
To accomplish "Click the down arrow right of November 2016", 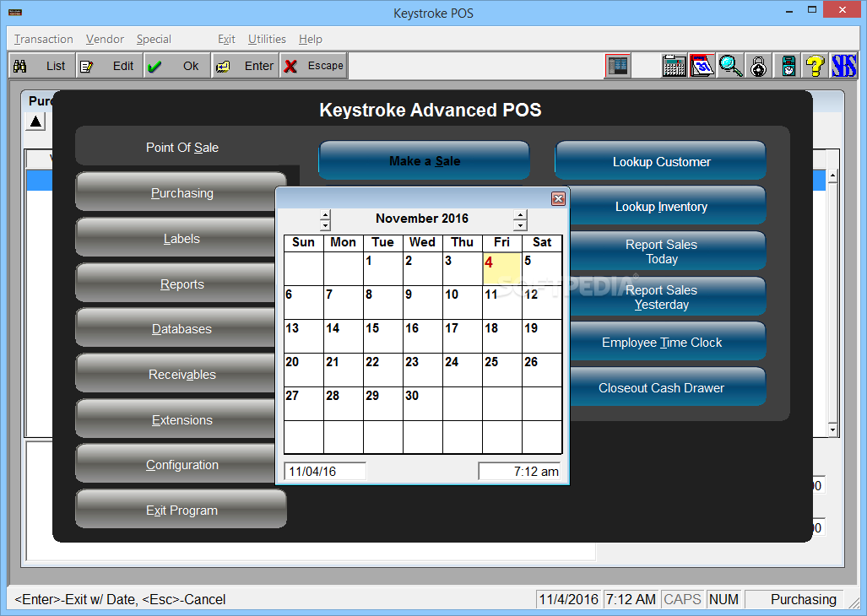I will coord(520,225).
